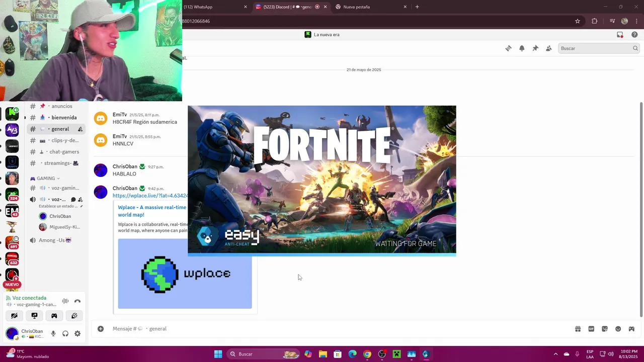Open the anuncios channel
The image size is (644, 362).
click(x=55, y=106)
